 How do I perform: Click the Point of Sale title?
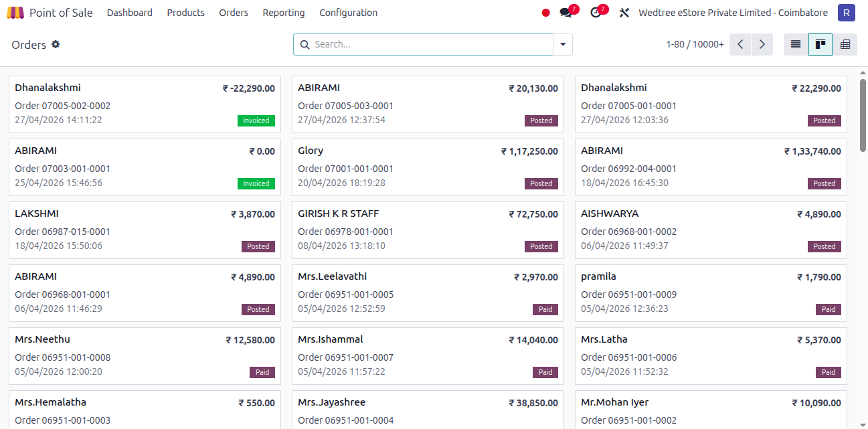(61, 13)
